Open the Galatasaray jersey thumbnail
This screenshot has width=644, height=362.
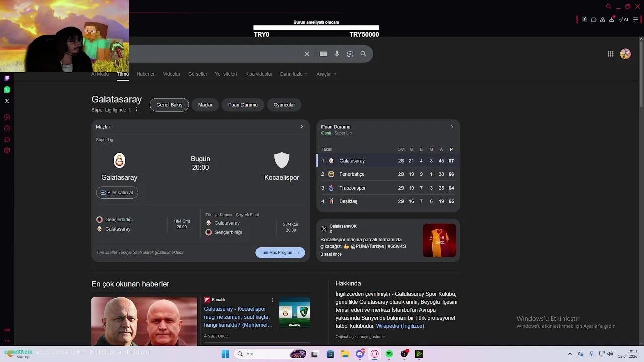pyautogui.click(x=439, y=241)
